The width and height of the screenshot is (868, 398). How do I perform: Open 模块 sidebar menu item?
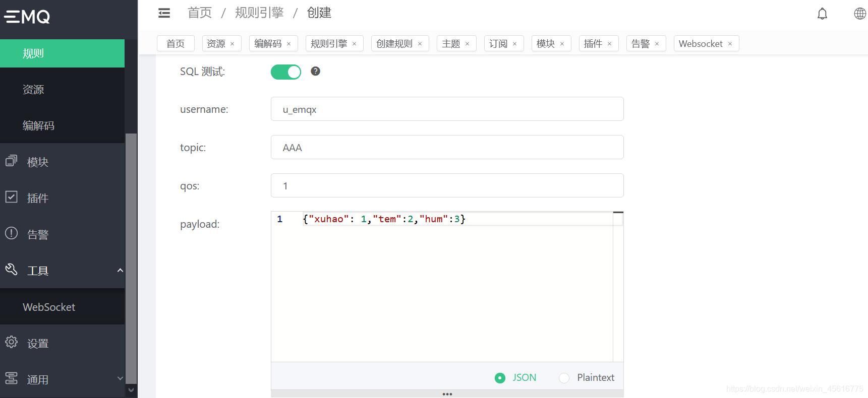tap(63, 162)
